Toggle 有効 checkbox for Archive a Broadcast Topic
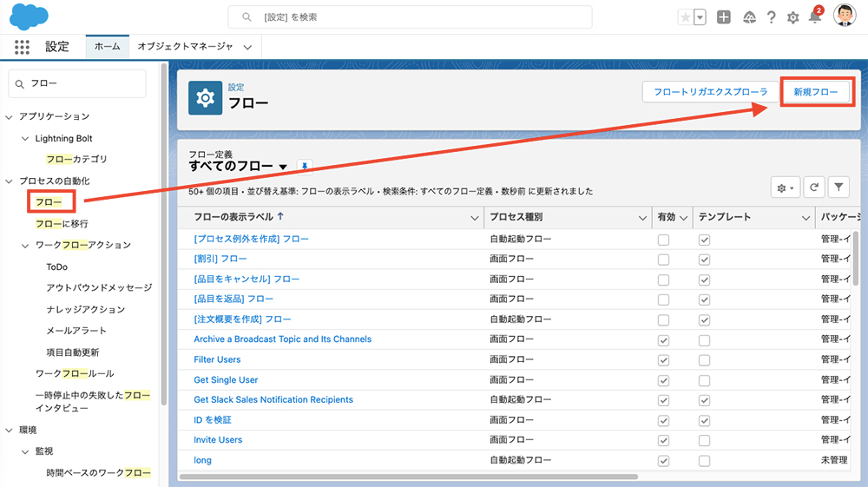868x487 pixels. 663,340
